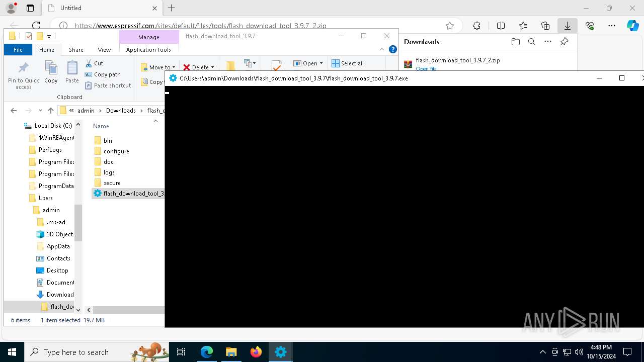Select flash_download_tool exe file
644x362 pixels.
[128, 194]
